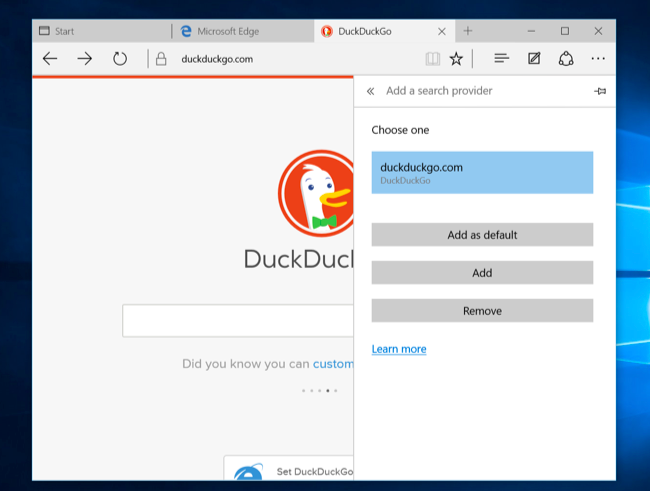Click the Remove button

[482, 311]
